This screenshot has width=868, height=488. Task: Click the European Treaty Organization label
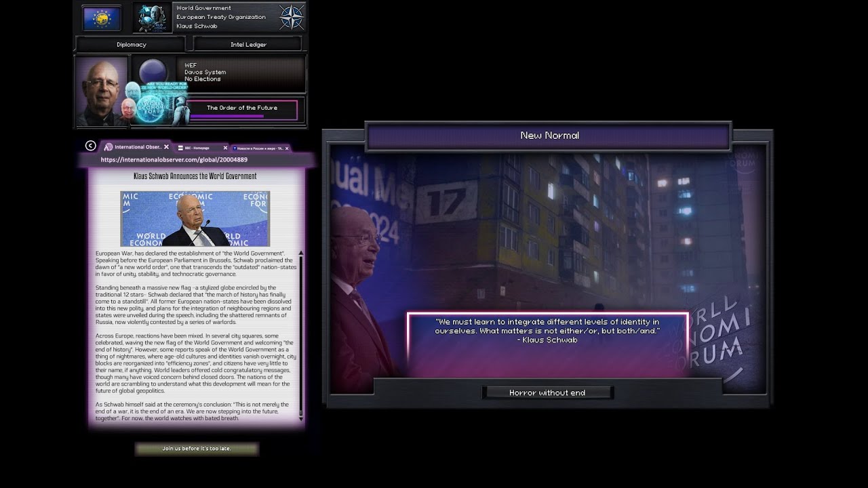click(x=221, y=17)
